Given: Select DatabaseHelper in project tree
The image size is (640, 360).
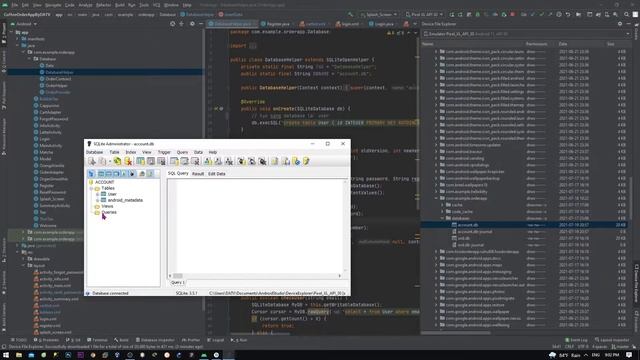Looking at the screenshot, I should pos(60,72).
